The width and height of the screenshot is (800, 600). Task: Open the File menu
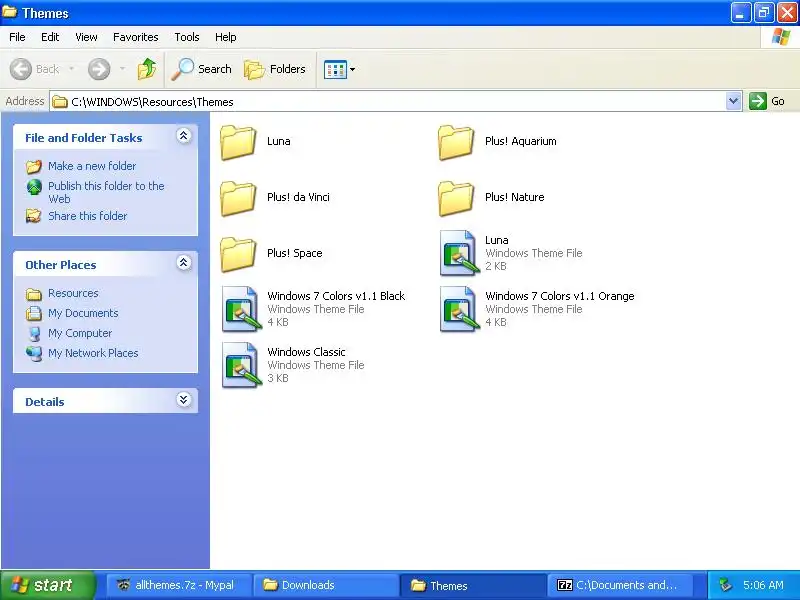click(17, 37)
